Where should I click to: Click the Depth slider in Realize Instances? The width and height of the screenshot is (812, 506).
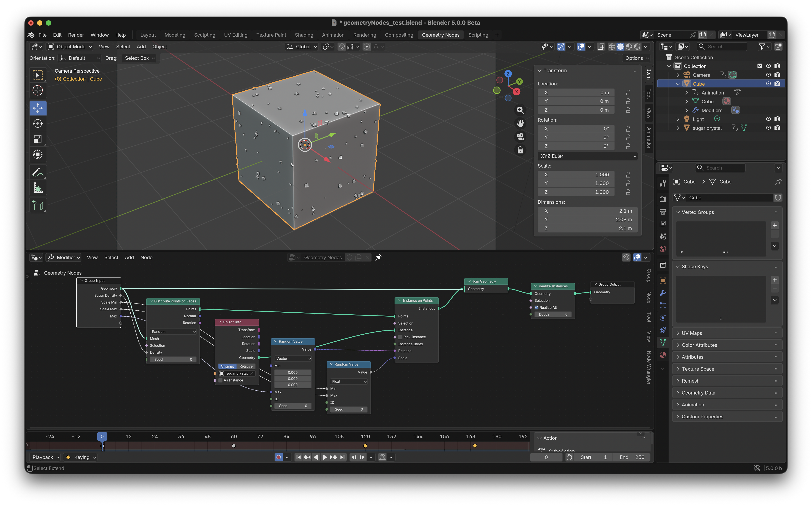(553, 315)
